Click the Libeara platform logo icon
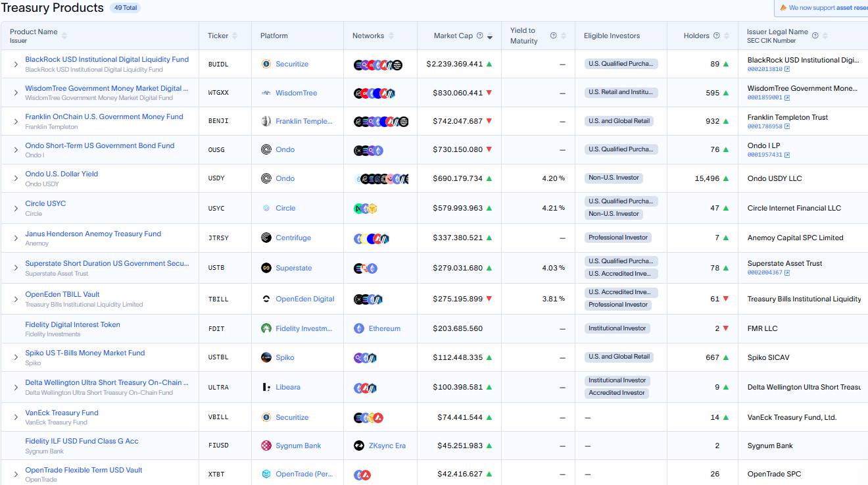The width and height of the screenshot is (868, 485). click(266, 387)
